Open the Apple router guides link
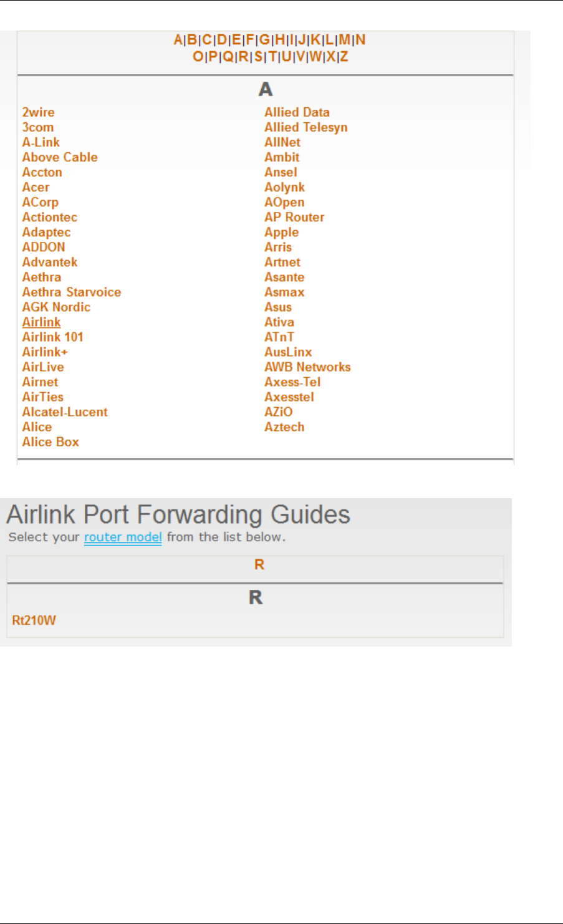This screenshot has width=563, height=924. click(281, 233)
